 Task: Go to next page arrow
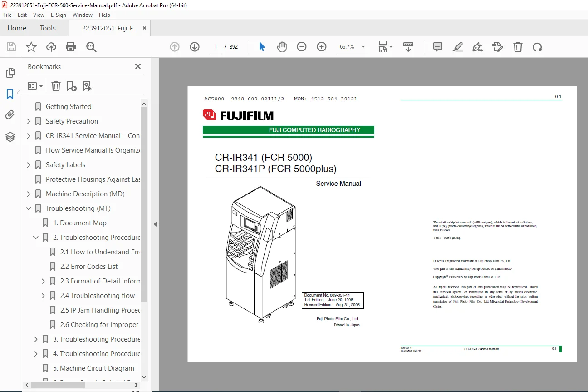point(195,47)
